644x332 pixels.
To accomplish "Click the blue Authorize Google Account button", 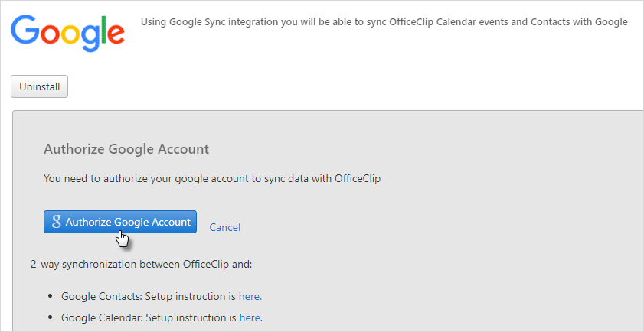I will (x=120, y=222).
